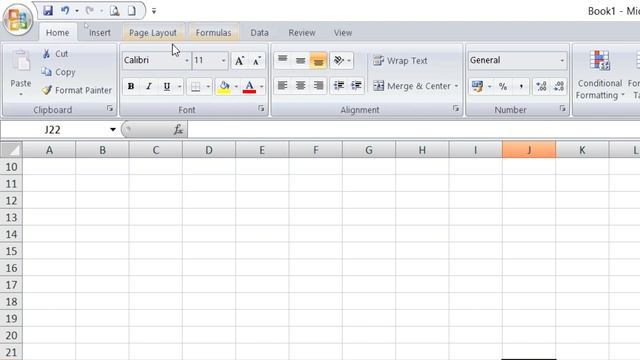
Task: Open the Font Color palette arrow
Action: [262, 87]
